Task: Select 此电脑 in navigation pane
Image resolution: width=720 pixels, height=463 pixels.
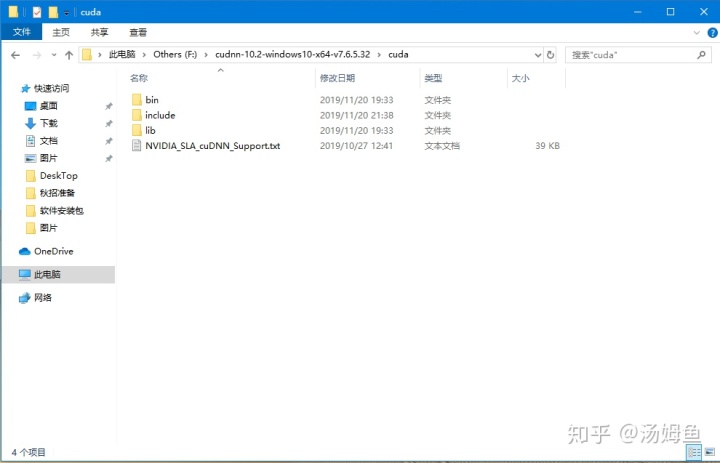Action: (x=47, y=274)
